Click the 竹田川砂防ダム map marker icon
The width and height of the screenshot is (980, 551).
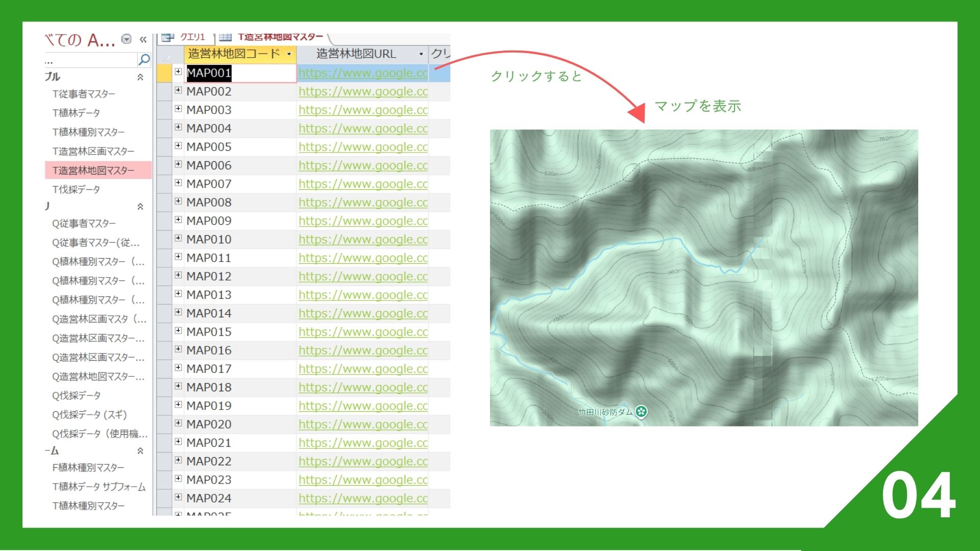coord(642,411)
